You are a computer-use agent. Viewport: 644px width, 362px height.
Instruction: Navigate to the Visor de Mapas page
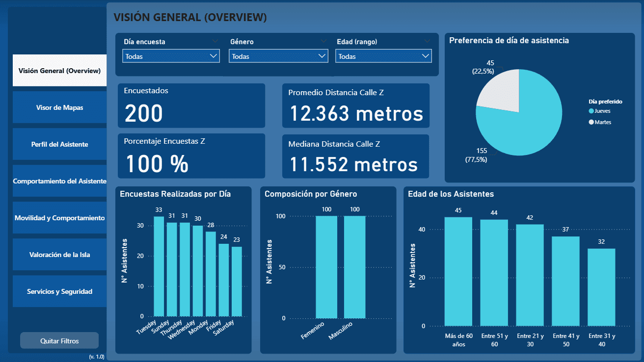pos(59,107)
